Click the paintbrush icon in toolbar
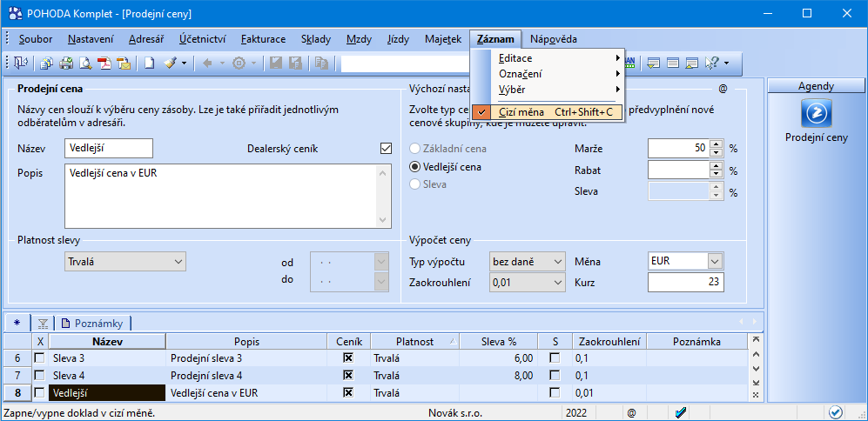Image resolution: width=868 pixels, height=421 pixels. tap(169, 63)
